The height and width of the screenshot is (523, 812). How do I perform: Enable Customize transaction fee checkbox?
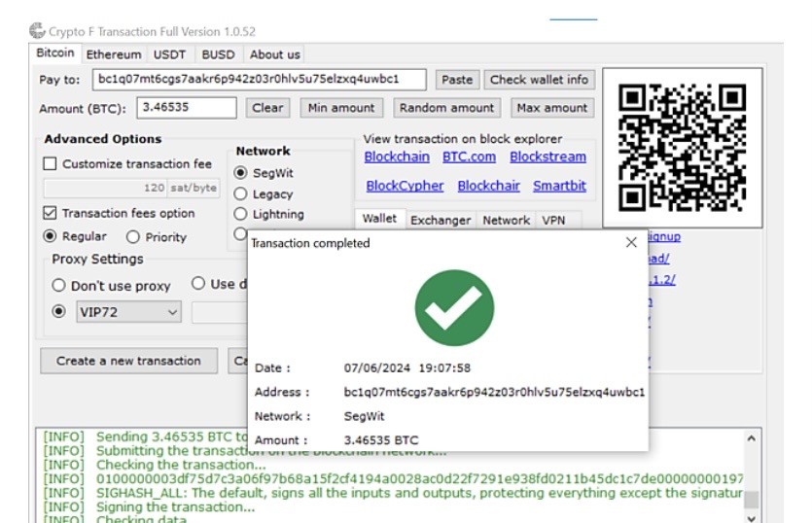tap(52, 164)
